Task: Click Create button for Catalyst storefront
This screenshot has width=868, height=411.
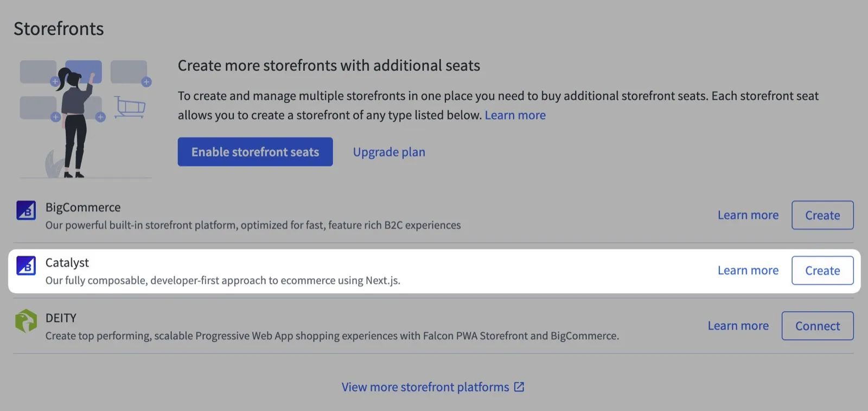Action: point(822,270)
